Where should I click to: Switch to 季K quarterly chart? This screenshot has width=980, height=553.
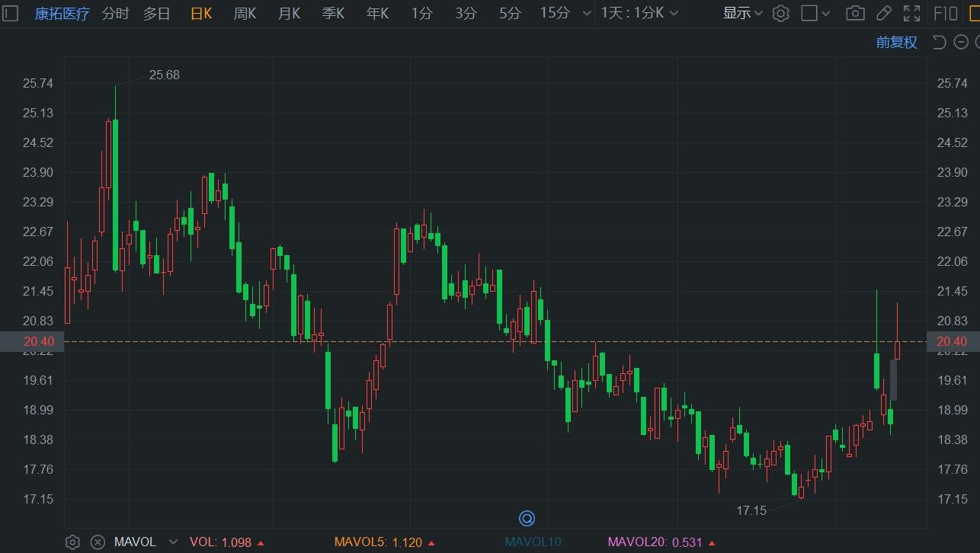point(333,13)
